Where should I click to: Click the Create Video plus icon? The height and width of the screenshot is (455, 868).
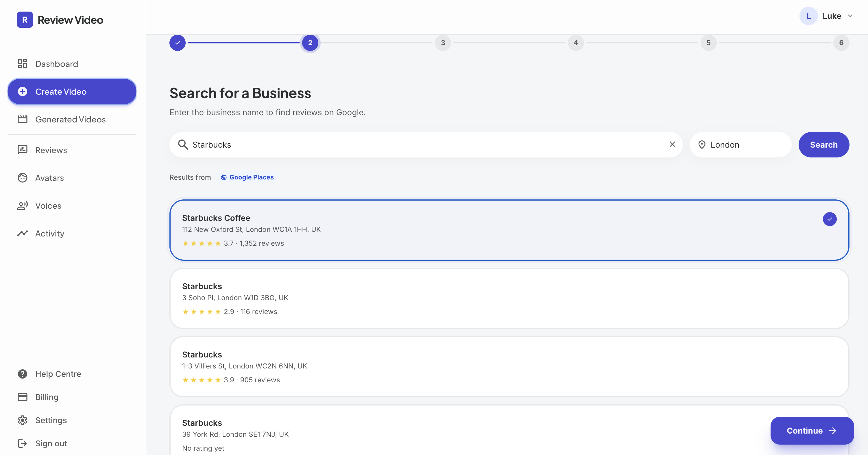tap(23, 91)
